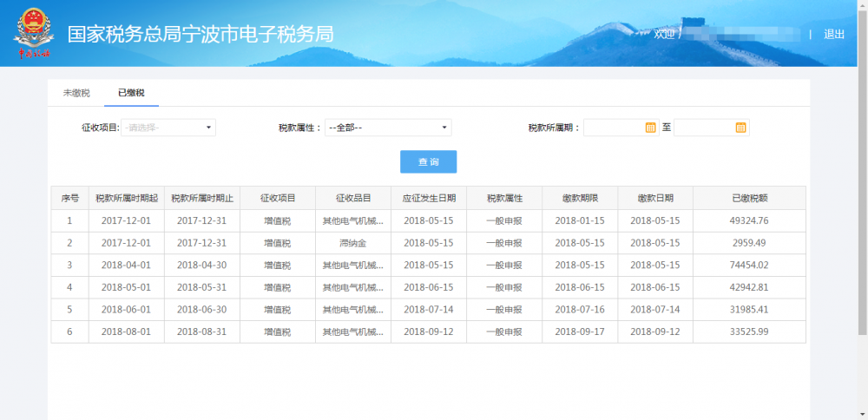Click 2018-06-01 period start cell
The height and width of the screenshot is (420, 868).
126,309
